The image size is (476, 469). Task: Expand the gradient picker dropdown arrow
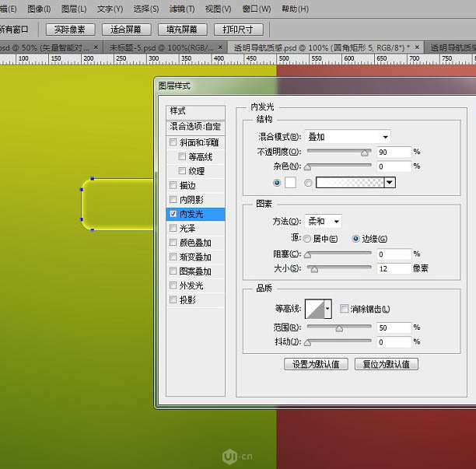pos(390,183)
